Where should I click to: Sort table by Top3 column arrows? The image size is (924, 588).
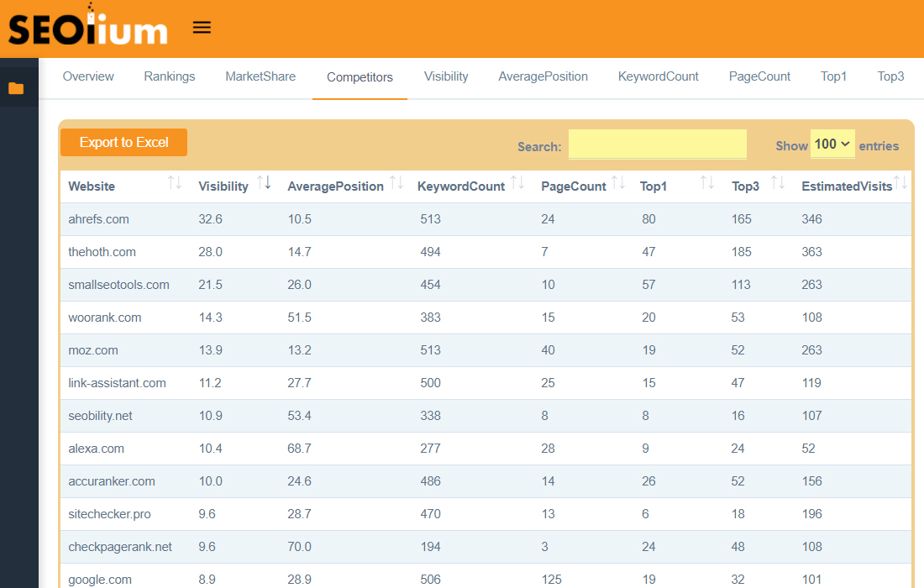click(778, 182)
